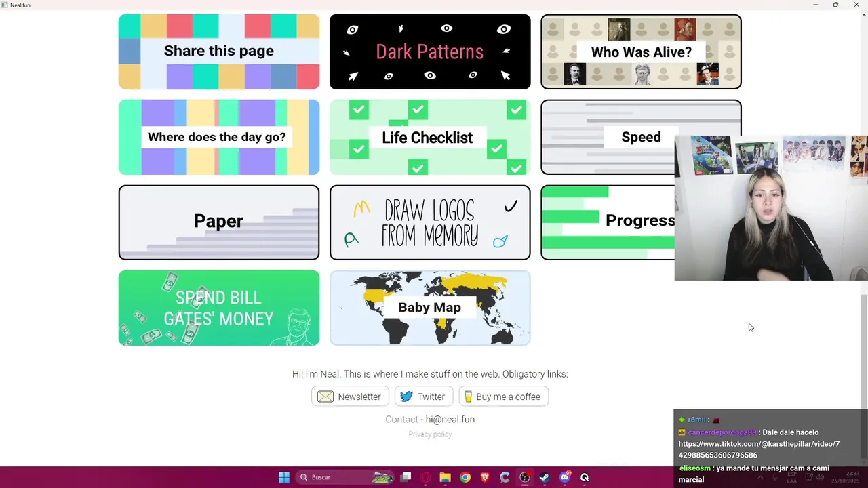This screenshot has height=488, width=868.
Task: Open the Privacy policy link
Action: (x=430, y=434)
